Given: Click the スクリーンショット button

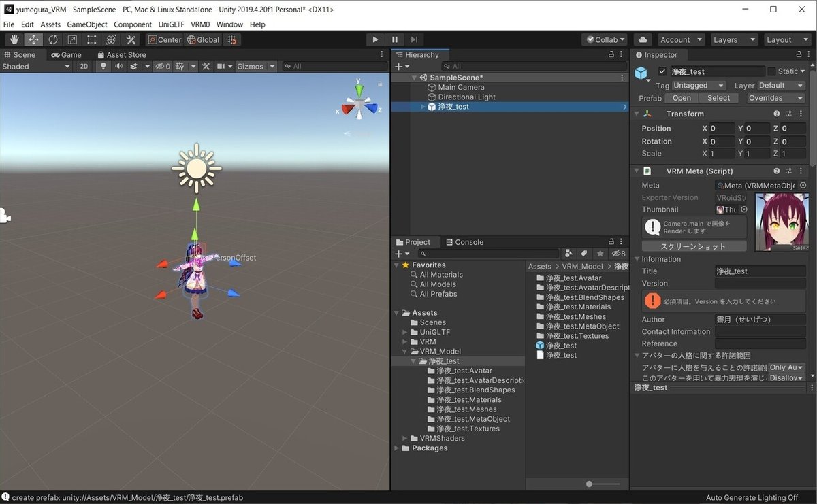Looking at the screenshot, I should tap(694, 246).
